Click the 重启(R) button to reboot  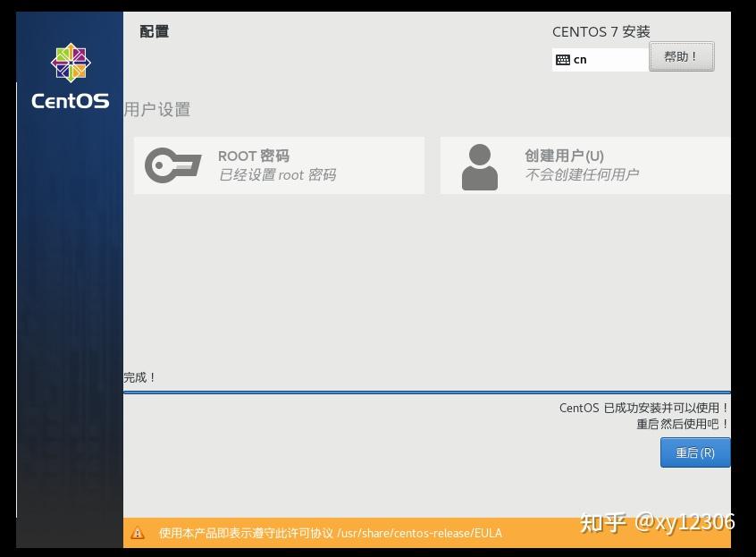695,452
